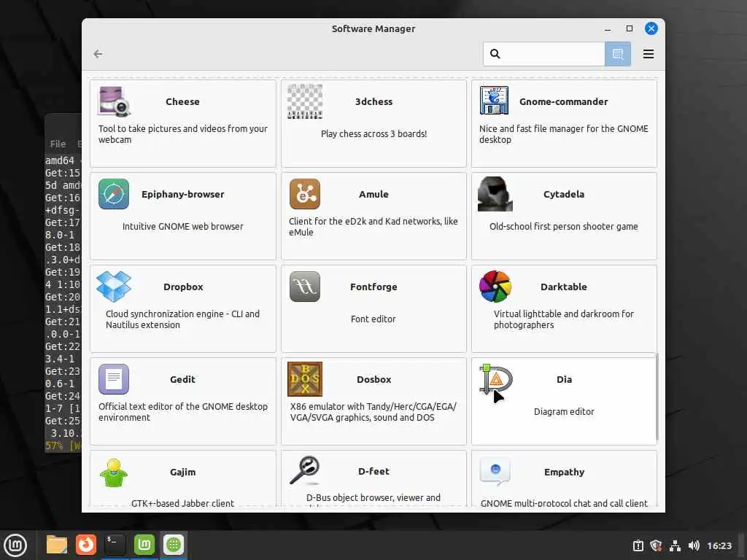Click Dropbox 'Cloud synchronization engine' description
Image resolution: width=747 pixels, height=560 pixels.
(183, 319)
